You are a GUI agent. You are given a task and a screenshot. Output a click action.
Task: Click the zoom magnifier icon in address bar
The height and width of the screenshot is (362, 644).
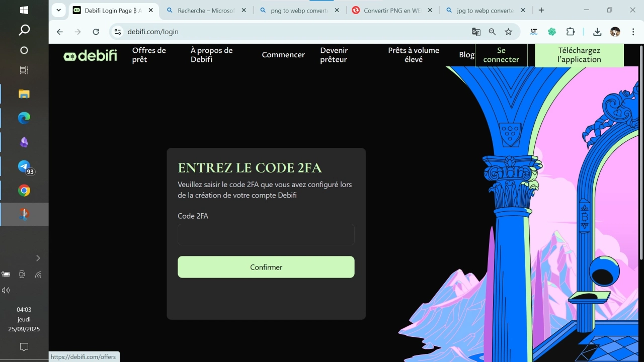pos(492,32)
